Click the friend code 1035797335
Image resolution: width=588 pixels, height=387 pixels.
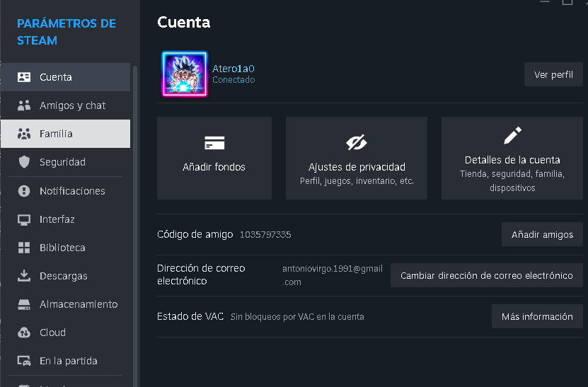click(265, 234)
